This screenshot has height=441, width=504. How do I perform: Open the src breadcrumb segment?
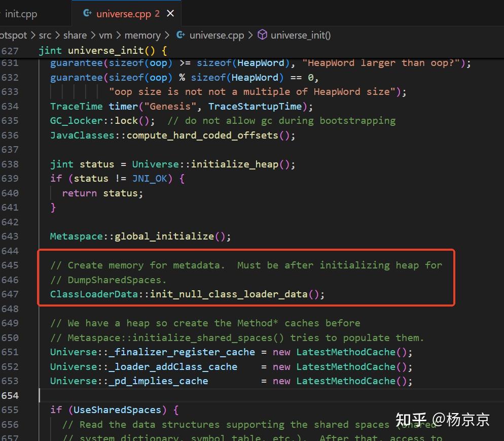tap(45, 35)
